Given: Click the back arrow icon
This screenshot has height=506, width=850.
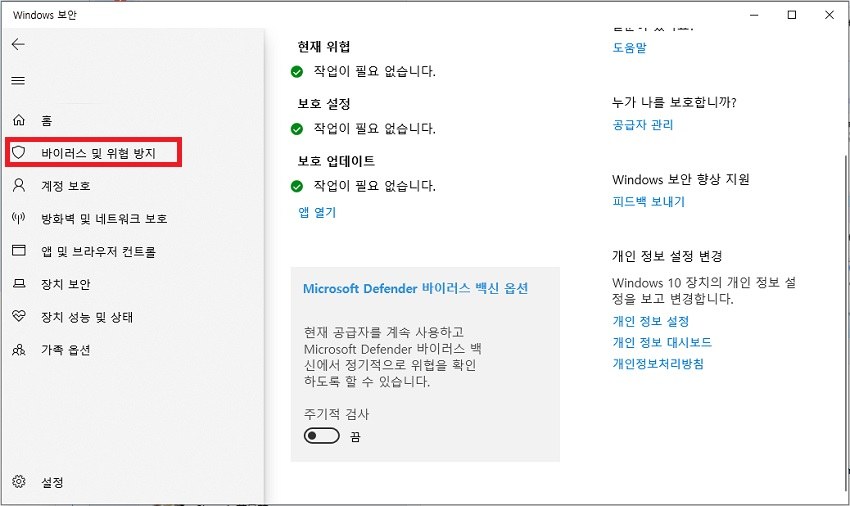Looking at the screenshot, I should pyautogui.click(x=18, y=44).
